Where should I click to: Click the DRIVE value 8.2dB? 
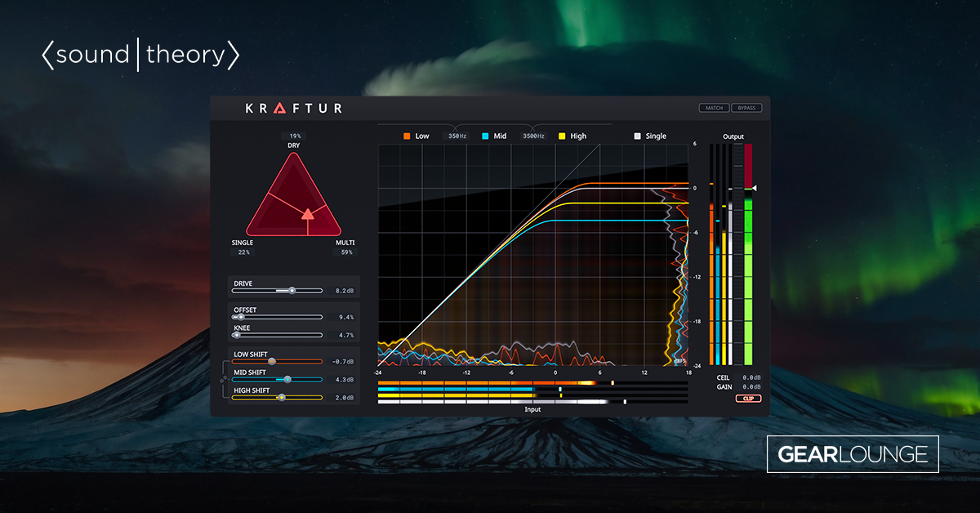pos(345,291)
